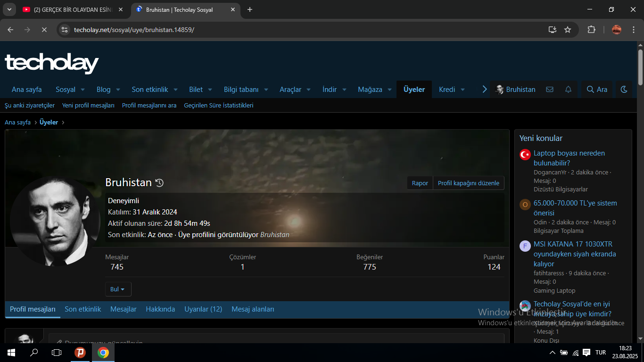The width and height of the screenshot is (644, 362).
Task: Open Profil mesajlarını ara link
Action: (149, 106)
